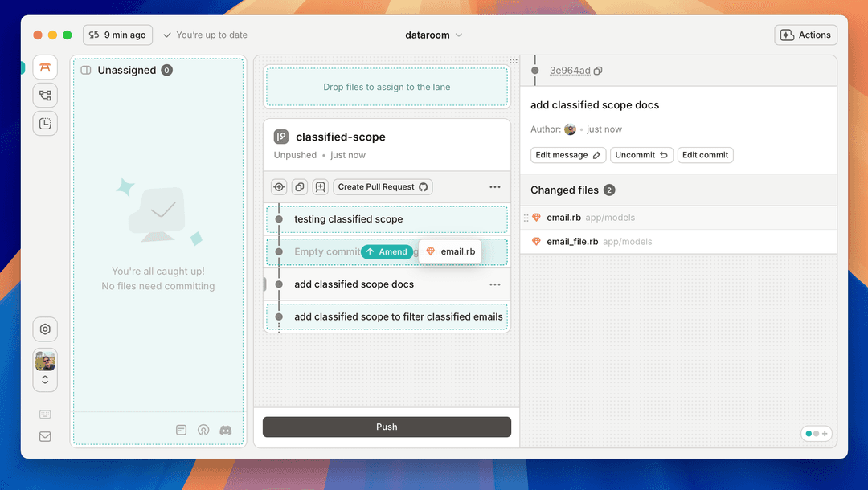Open the operations history clock icon
This screenshot has width=868, height=490.
45,124
